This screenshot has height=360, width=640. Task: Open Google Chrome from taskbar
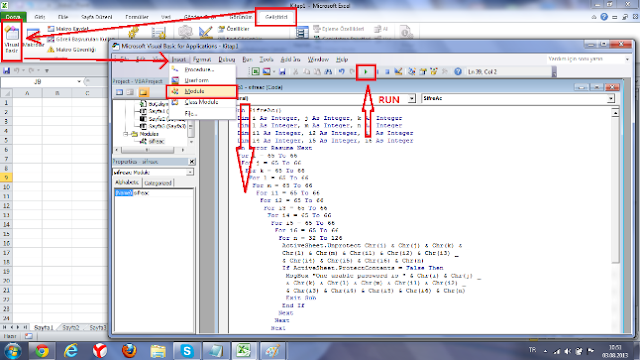(42, 351)
